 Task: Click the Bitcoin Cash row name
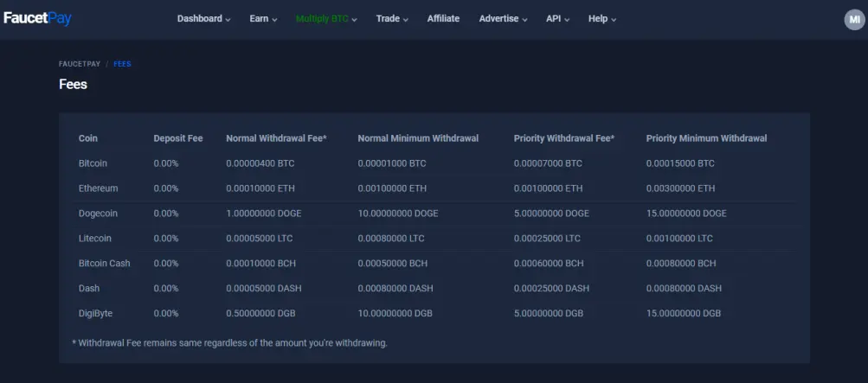click(105, 263)
